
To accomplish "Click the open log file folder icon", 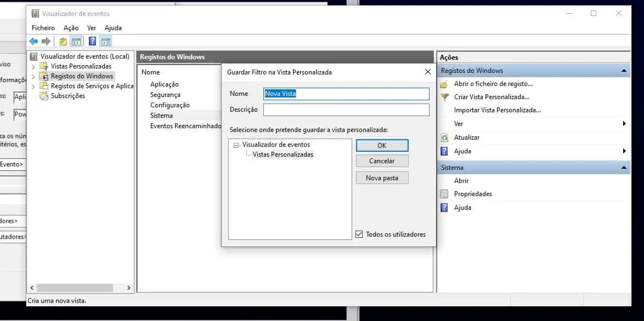I will tap(444, 84).
